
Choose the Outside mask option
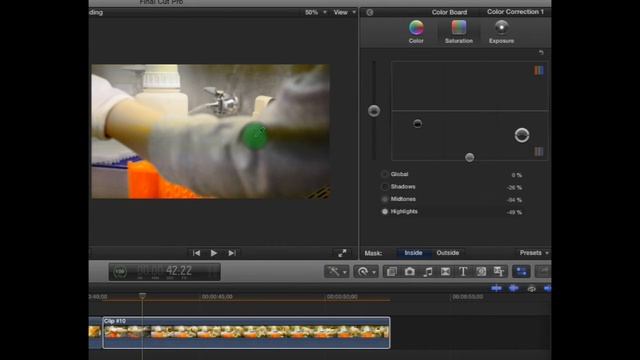click(x=448, y=253)
